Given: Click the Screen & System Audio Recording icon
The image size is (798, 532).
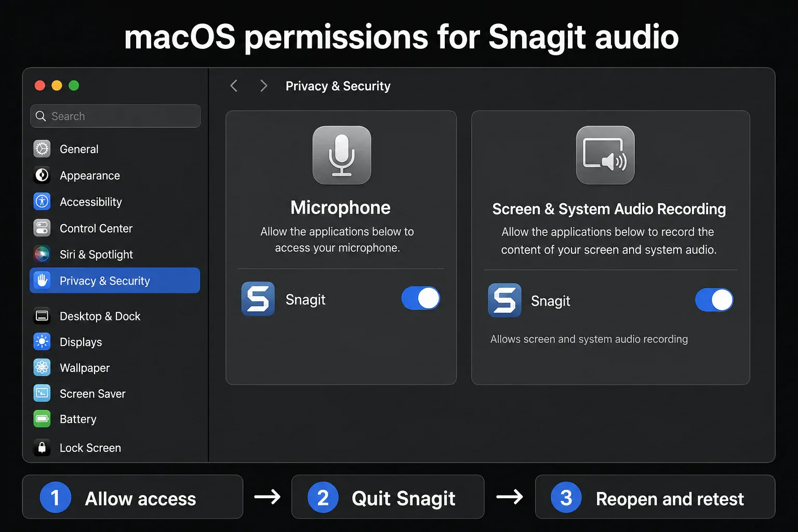Looking at the screenshot, I should click(605, 155).
